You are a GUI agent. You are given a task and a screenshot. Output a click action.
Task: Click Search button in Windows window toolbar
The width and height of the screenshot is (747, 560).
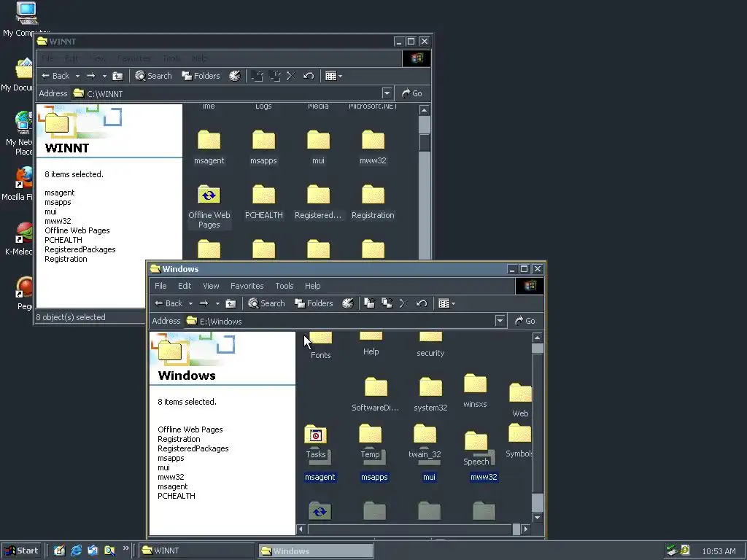(x=266, y=303)
